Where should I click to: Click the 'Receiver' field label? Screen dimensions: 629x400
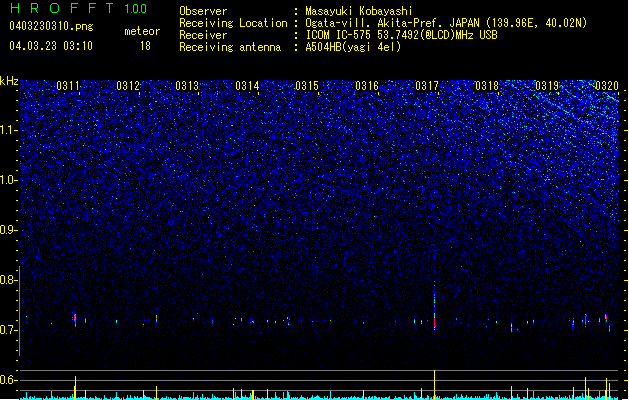click(203, 35)
